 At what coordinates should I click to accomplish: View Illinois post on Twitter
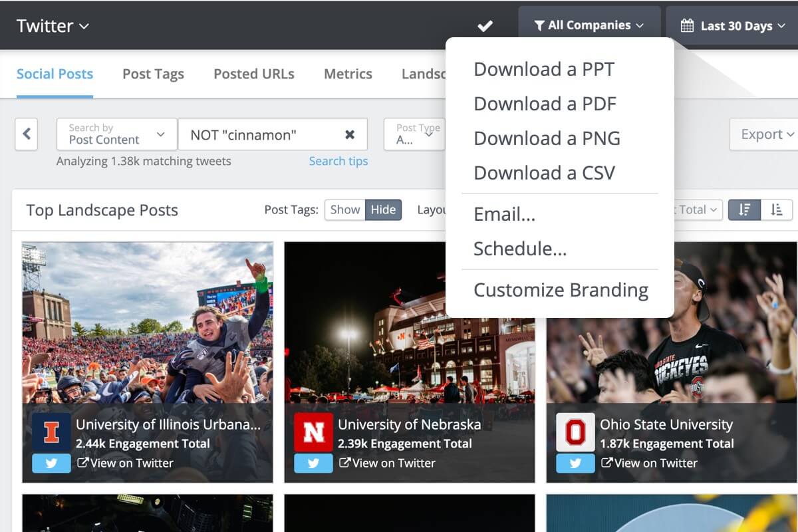tap(125, 464)
